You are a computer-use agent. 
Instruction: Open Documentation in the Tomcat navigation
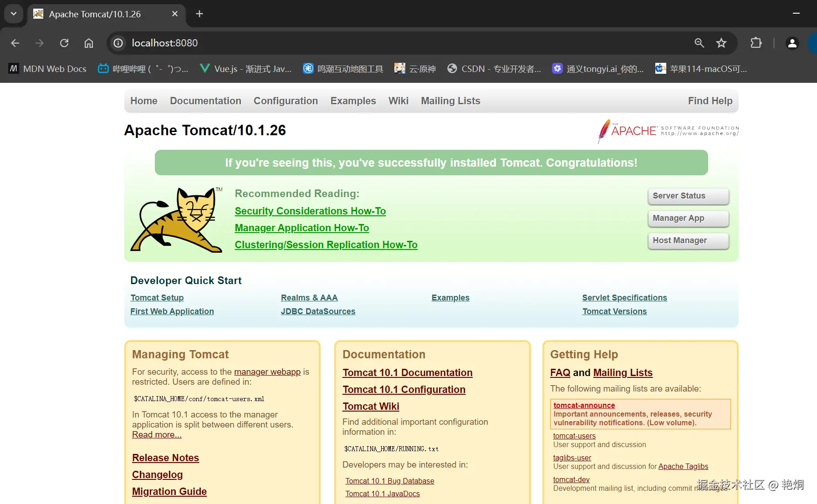pos(205,101)
